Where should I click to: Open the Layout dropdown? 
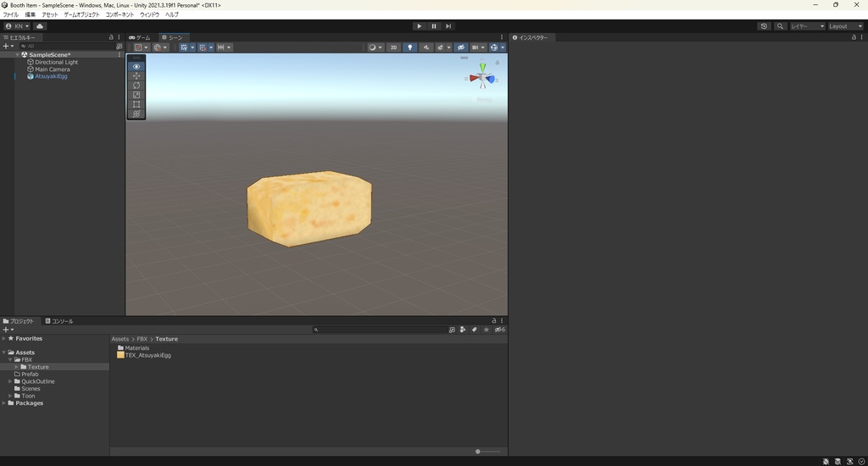tap(845, 26)
